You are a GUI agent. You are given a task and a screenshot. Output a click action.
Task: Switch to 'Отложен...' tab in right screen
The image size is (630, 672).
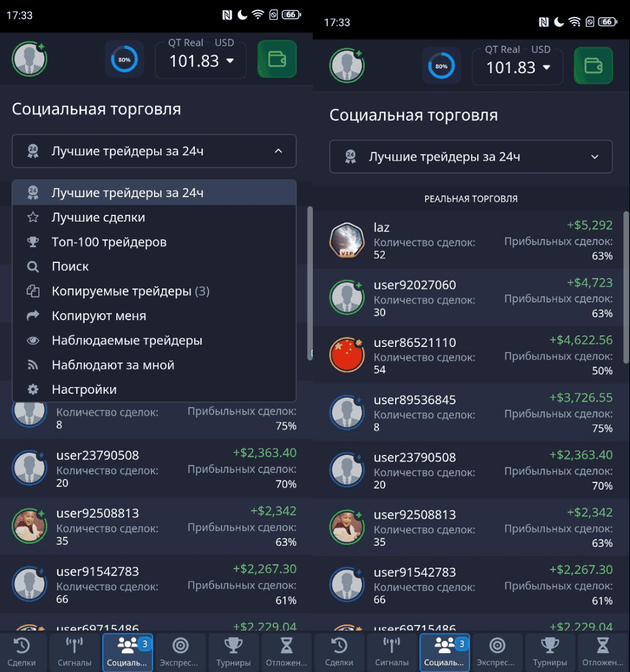[x=603, y=653]
